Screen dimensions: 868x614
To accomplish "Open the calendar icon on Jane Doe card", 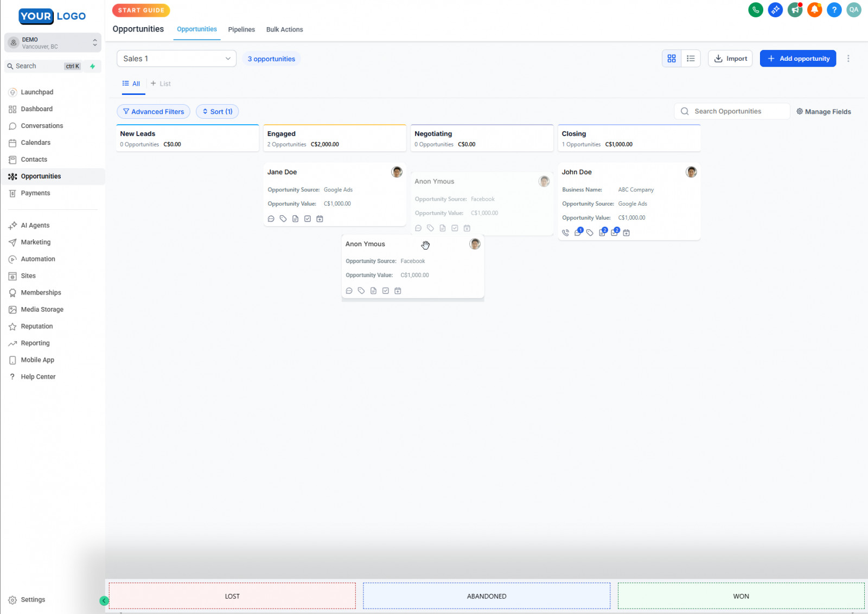I will (320, 219).
